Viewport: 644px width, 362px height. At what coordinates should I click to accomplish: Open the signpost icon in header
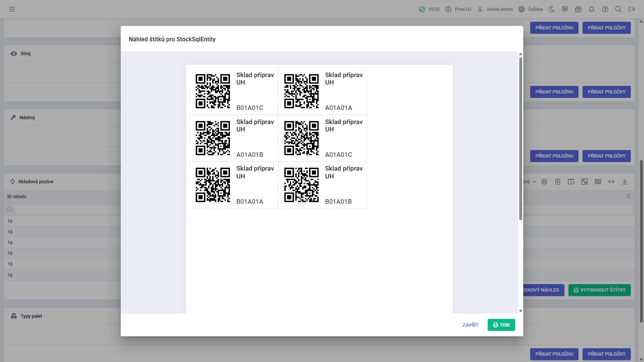tap(565, 9)
